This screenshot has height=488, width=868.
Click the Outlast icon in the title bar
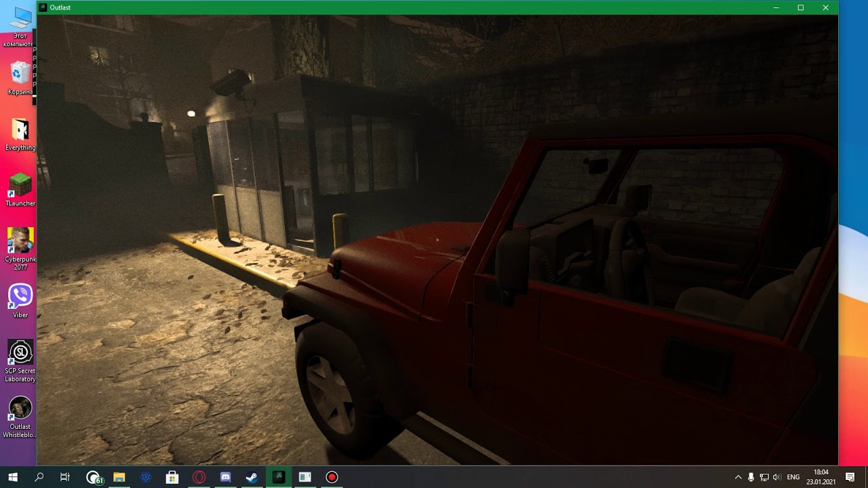click(x=43, y=7)
